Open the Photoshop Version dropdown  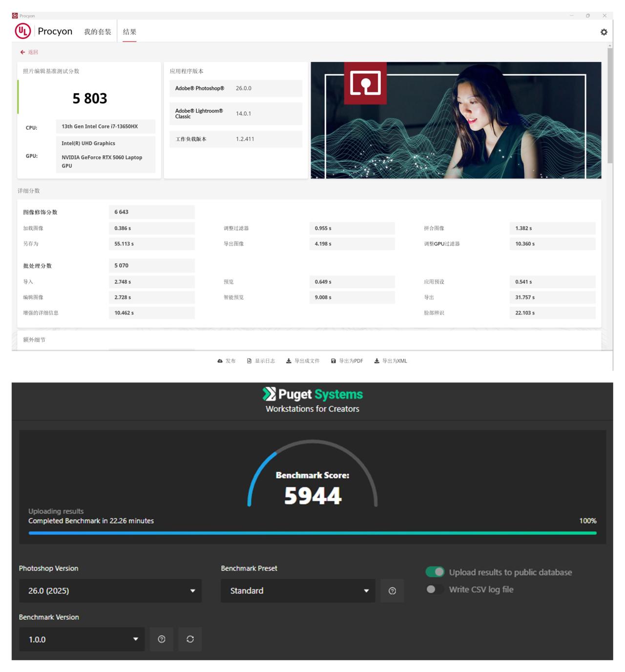click(110, 591)
